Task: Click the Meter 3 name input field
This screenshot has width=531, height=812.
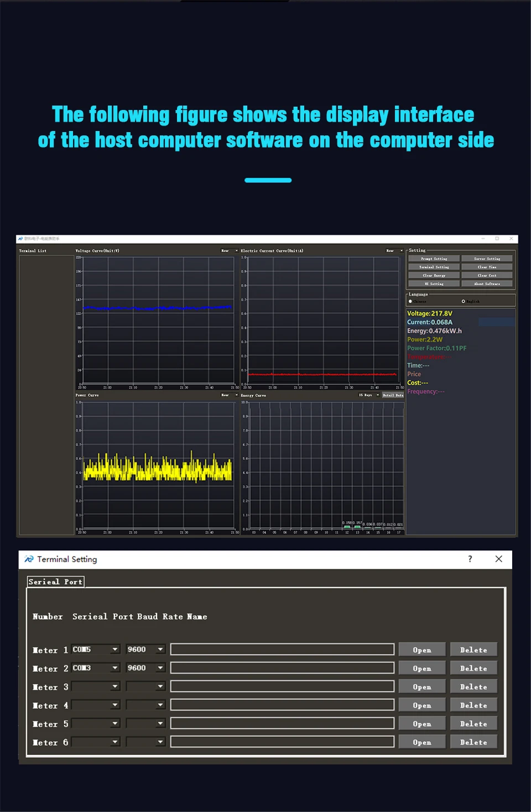Action: point(282,687)
